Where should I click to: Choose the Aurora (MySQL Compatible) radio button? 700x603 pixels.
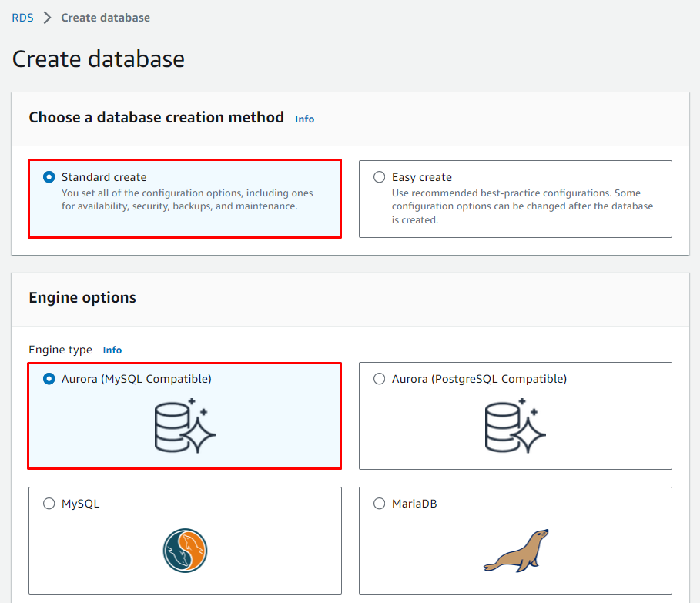point(49,379)
